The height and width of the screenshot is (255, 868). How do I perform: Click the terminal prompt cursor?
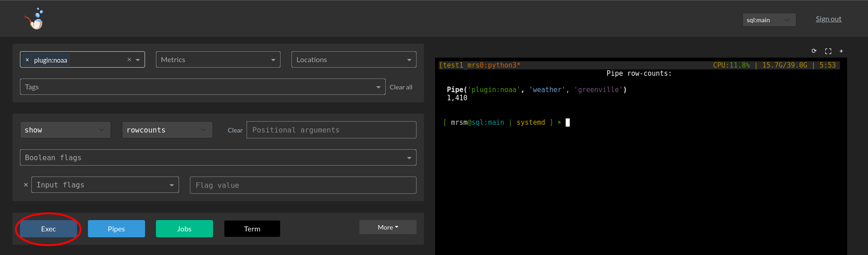(567, 123)
